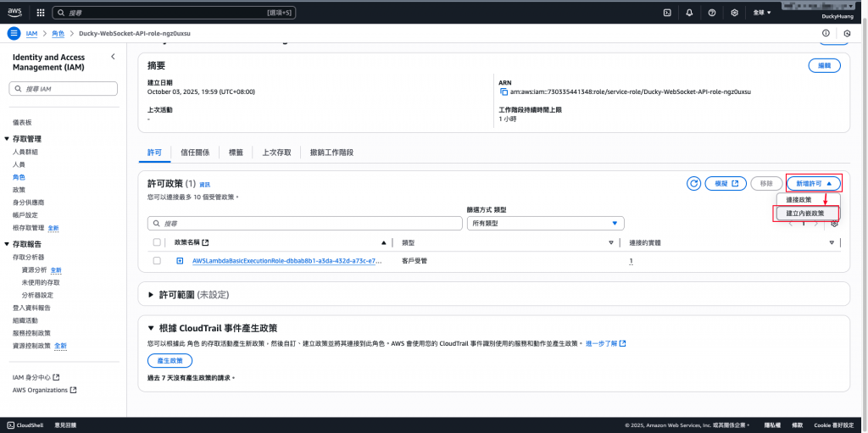
Task: Go to IAM breadcrumb link
Action: coord(31,33)
